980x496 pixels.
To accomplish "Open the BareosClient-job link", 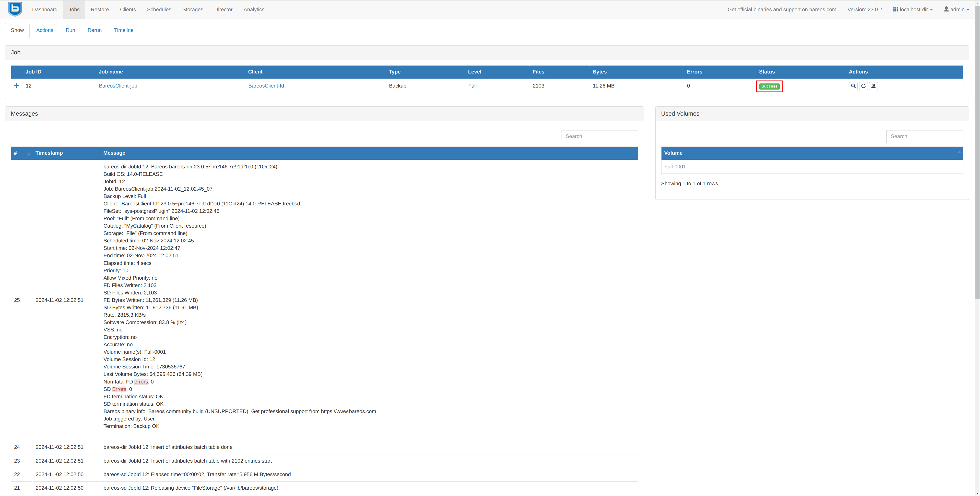I will tap(118, 86).
